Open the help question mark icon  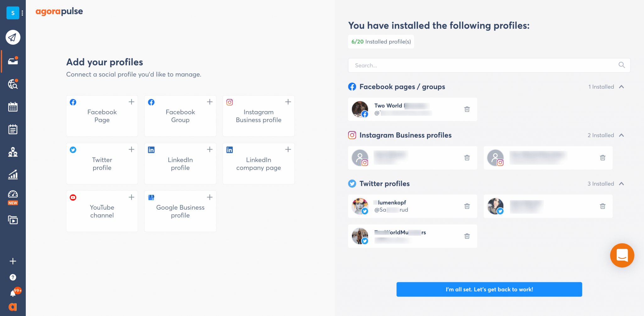[x=13, y=277]
